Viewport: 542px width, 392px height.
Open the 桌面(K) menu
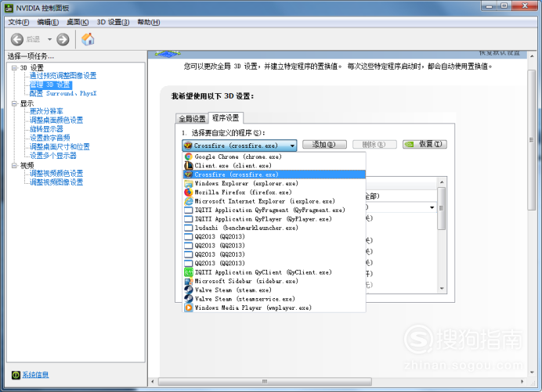pos(78,22)
